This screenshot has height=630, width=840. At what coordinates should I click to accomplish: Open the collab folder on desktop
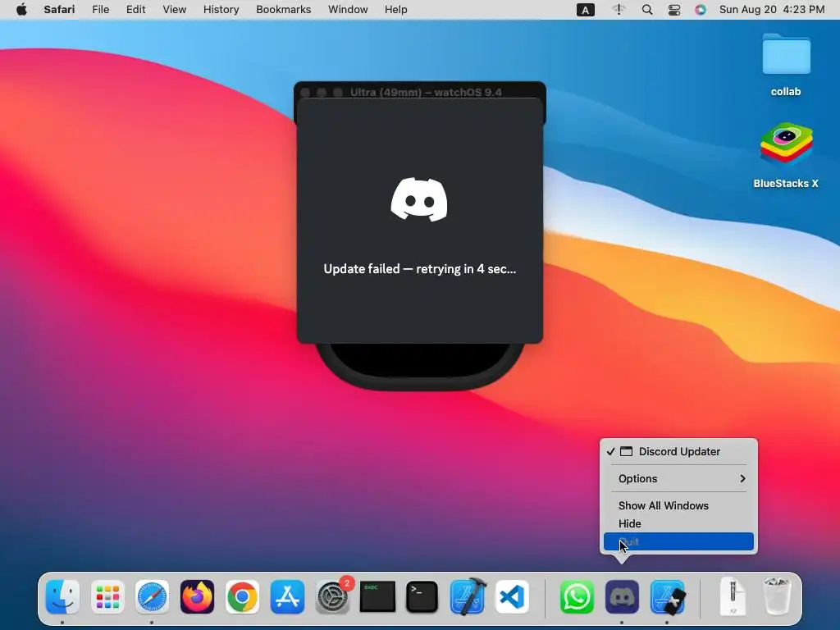[x=786, y=66]
